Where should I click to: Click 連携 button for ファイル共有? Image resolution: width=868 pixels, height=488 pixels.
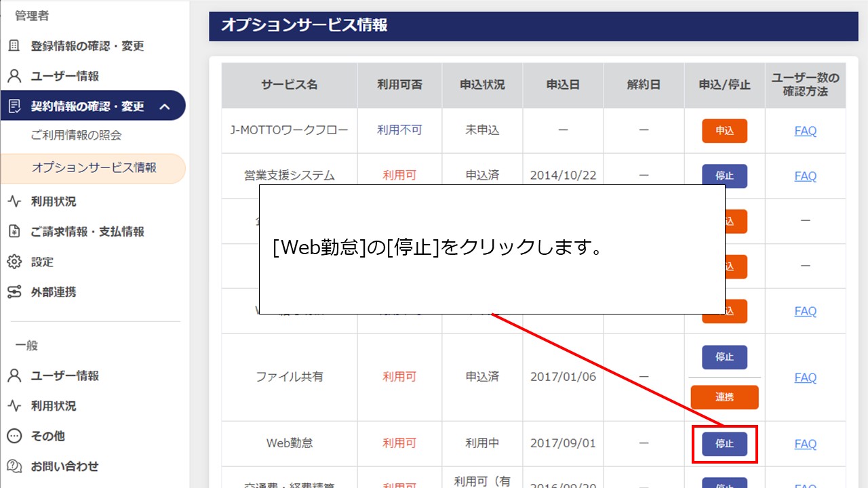click(x=724, y=397)
